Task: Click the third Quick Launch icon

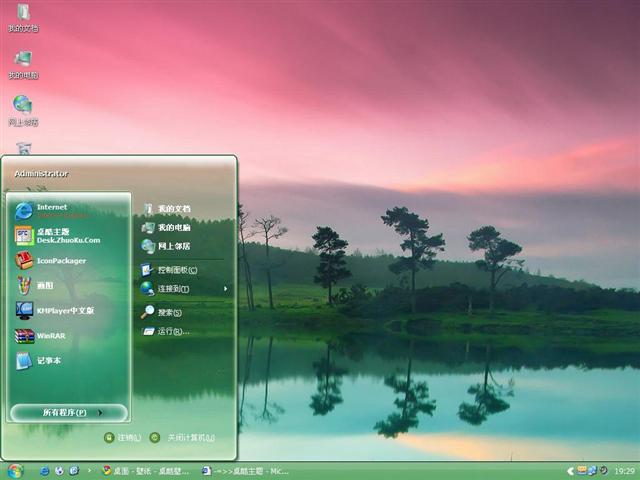Action: [x=74, y=471]
